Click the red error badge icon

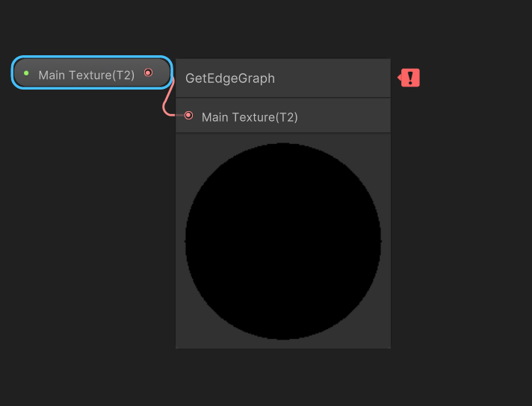tap(411, 78)
